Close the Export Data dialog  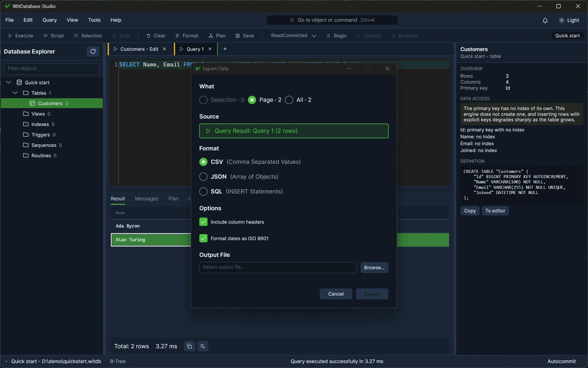pyautogui.click(x=387, y=69)
